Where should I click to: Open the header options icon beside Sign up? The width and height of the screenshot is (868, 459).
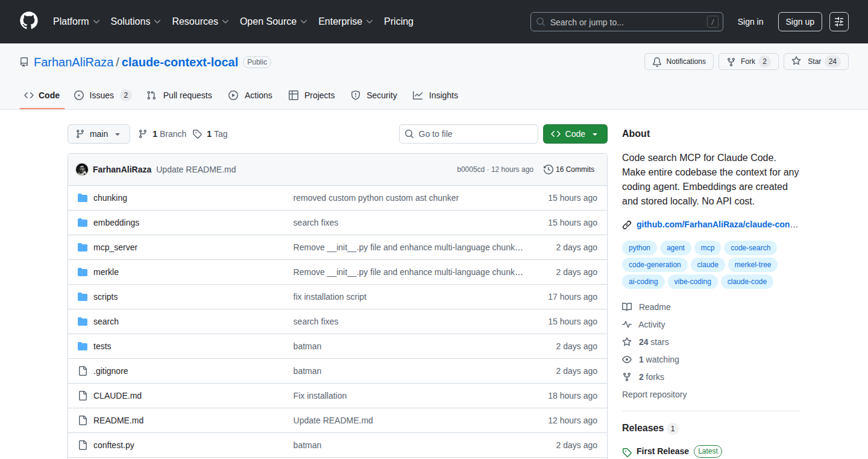pos(839,22)
